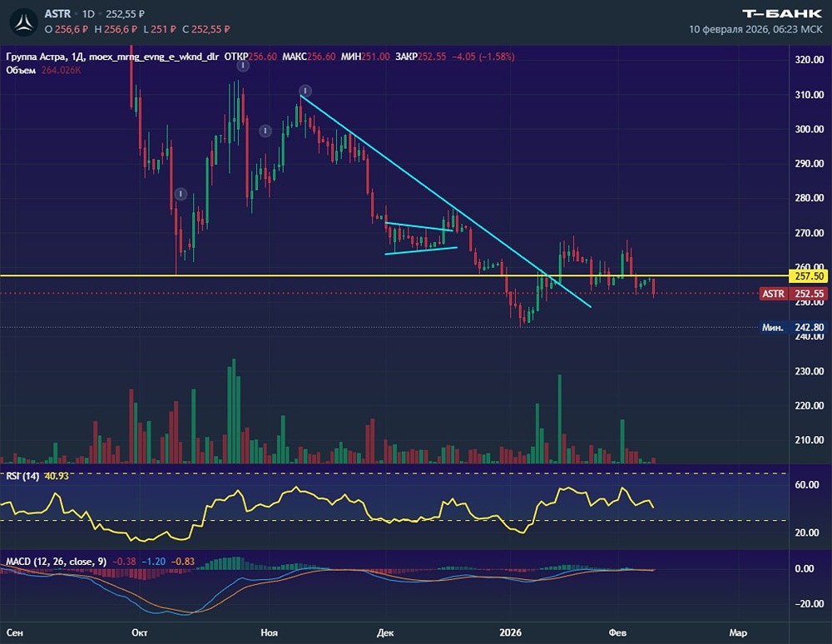
Task: Click the Мин. 242.80 price label
Action: tap(793, 327)
